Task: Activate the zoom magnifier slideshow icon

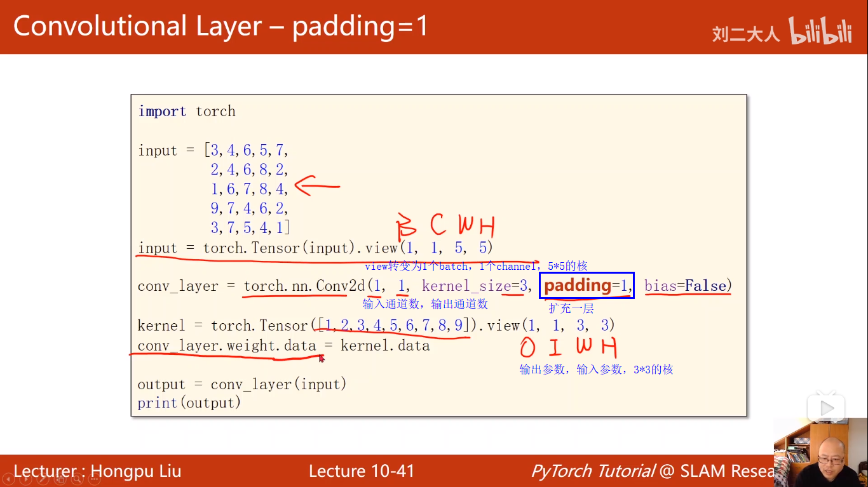Action: (x=77, y=479)
